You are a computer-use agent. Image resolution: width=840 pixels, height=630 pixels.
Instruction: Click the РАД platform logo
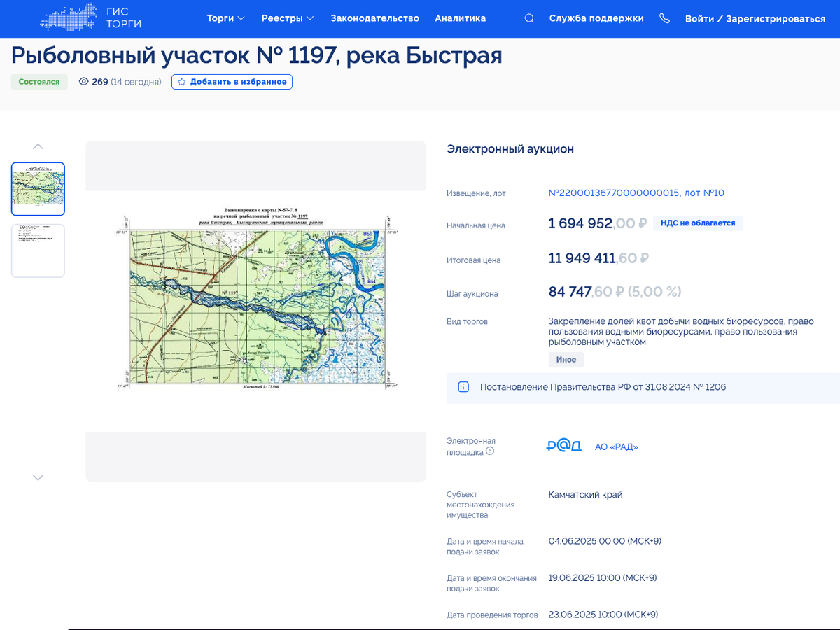564,446
